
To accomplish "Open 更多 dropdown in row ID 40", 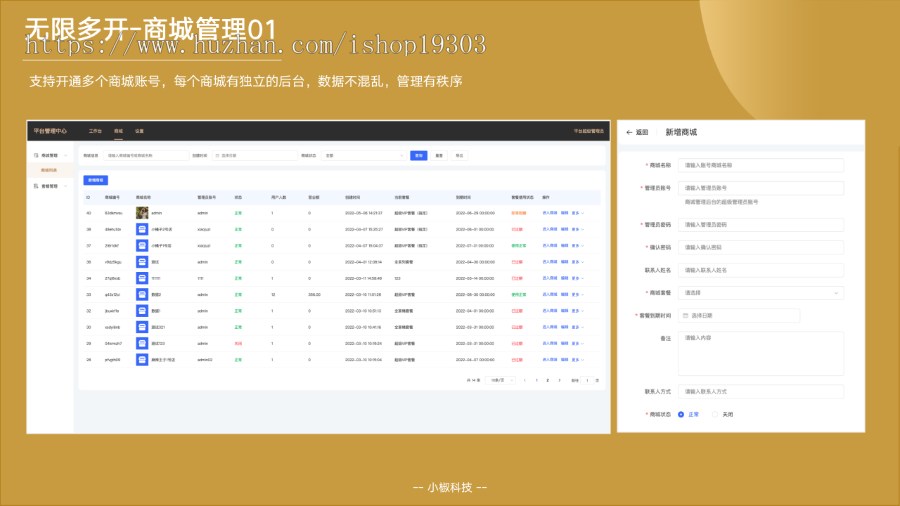I will 577,213.
